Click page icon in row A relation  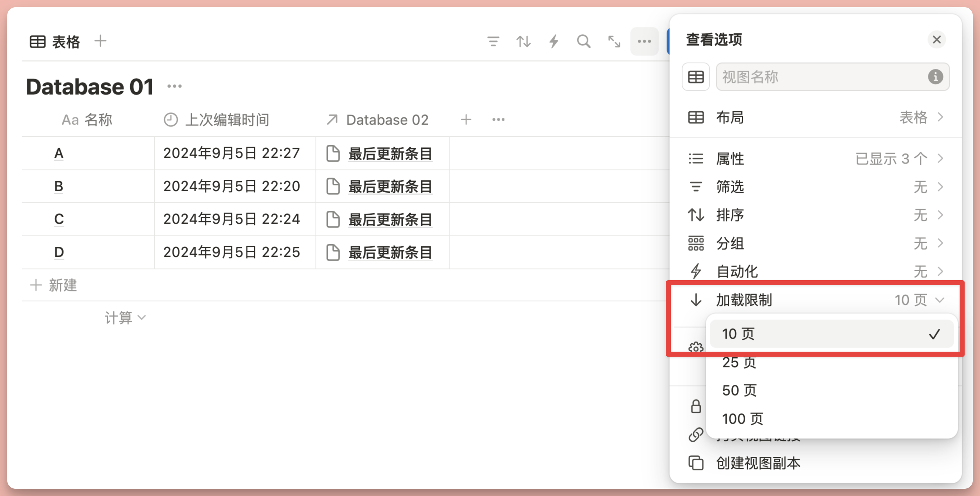tap(333, 153)
